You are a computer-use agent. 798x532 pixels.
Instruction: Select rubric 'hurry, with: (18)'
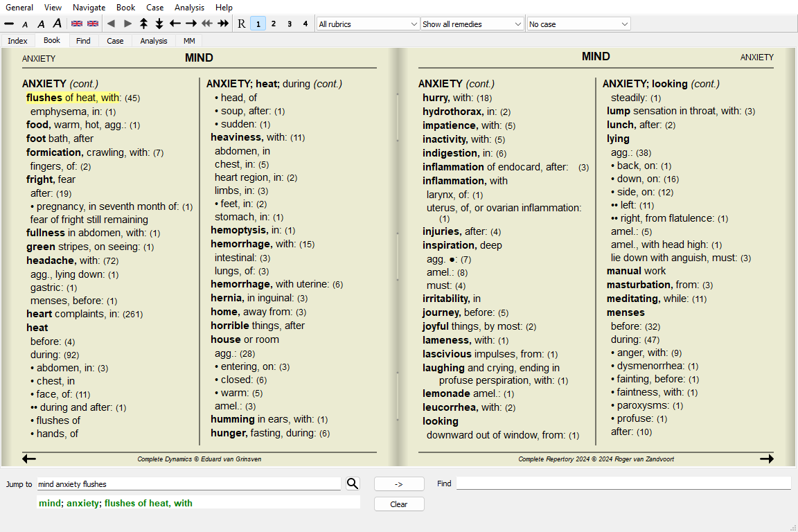457,98
